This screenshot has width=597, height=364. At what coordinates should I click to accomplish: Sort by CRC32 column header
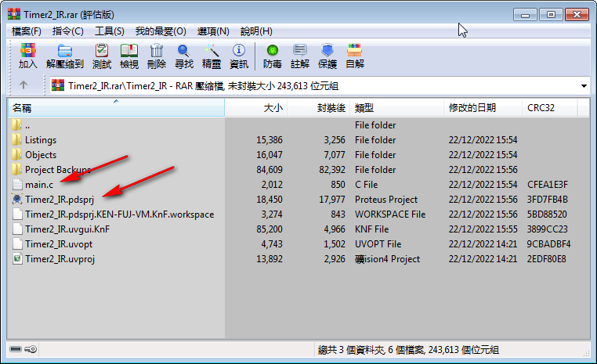(550, 108)
